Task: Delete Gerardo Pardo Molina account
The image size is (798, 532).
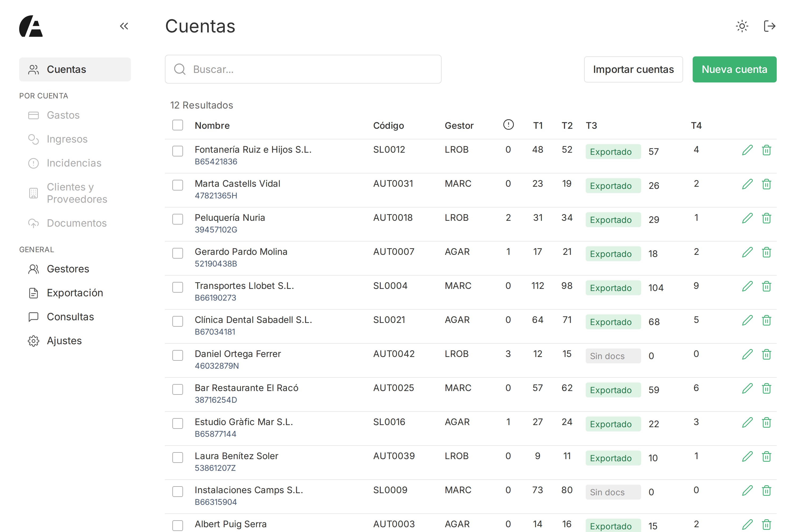Action: [x=766, y=252]
